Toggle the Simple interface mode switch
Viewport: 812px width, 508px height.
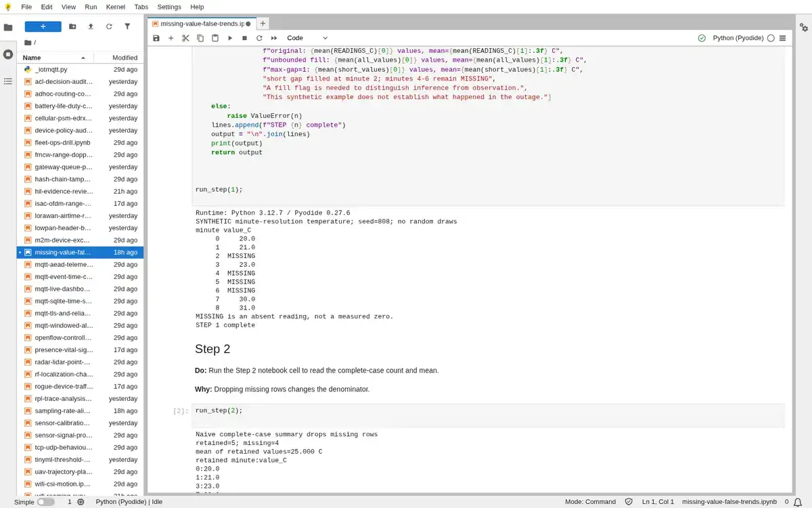[45, 502]
